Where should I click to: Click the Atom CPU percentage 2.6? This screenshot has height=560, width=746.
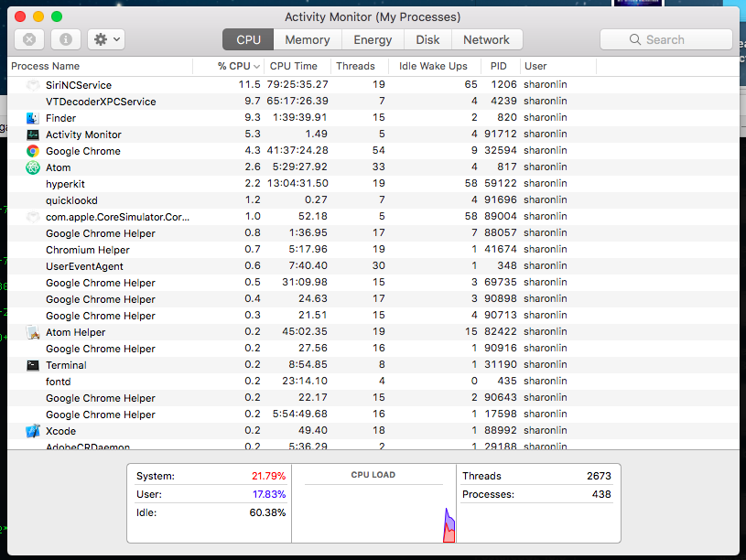click(253, 167)
